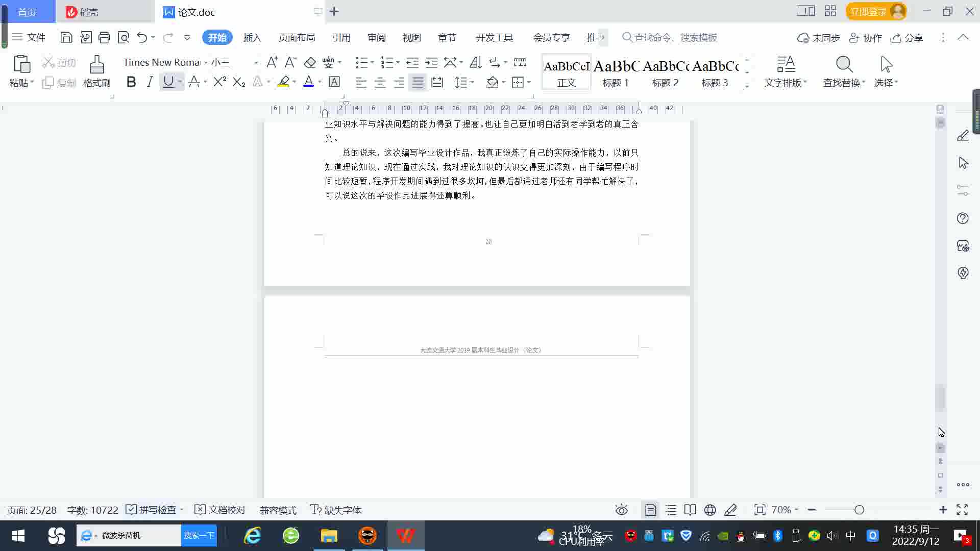Open WPS app in Windows taskbar
980x551 pixels.
click(x=406, y=535)
